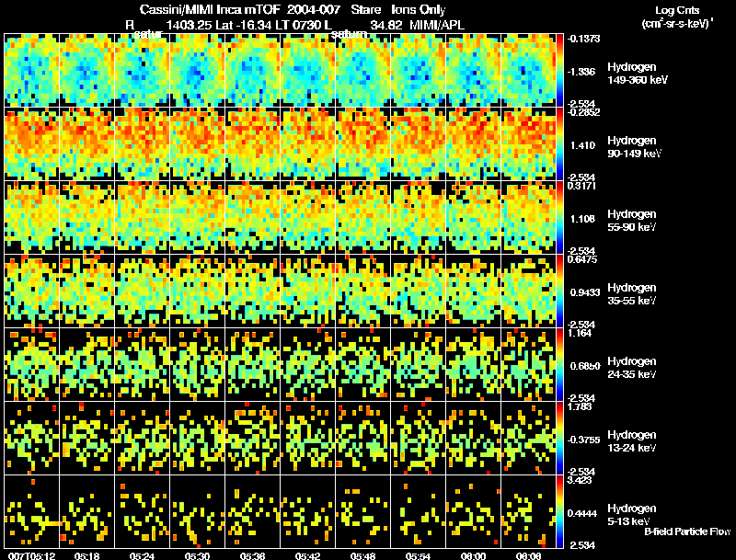This screenshot has height=560, width=736.
Task: Click the 0.6475 color scale value
Action: pyautogui.click(x=582, y=259)
